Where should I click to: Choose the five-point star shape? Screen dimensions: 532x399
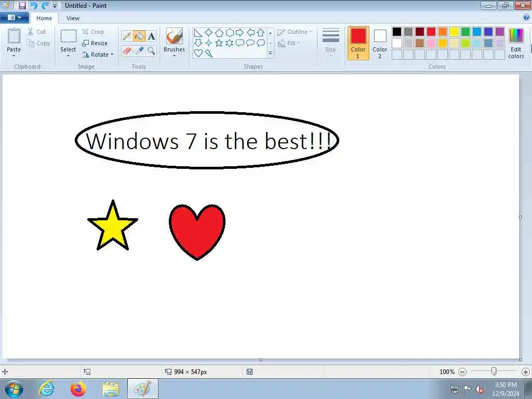click(219, 43)
